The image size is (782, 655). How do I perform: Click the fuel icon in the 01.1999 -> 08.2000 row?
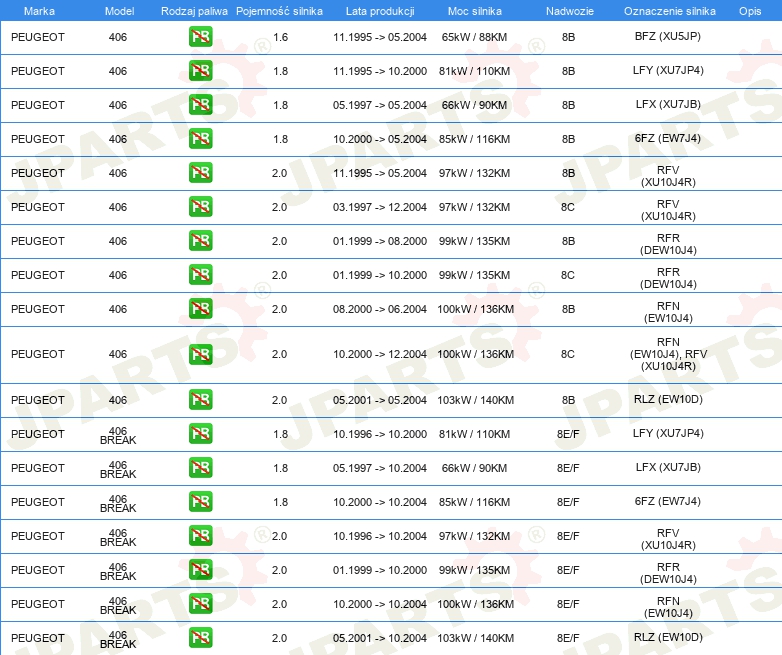pyautogui.click(x=200, y=240)
